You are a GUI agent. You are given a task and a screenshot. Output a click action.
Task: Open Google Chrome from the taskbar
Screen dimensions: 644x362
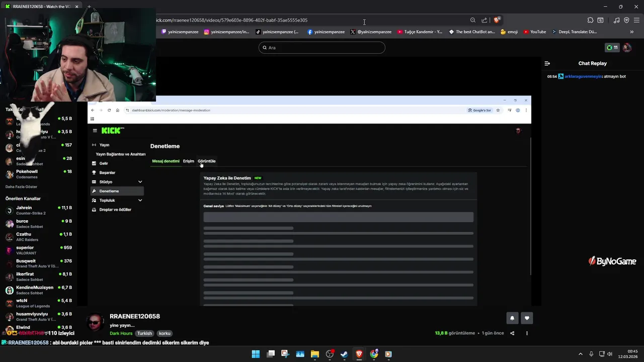(x=374, y=354)
